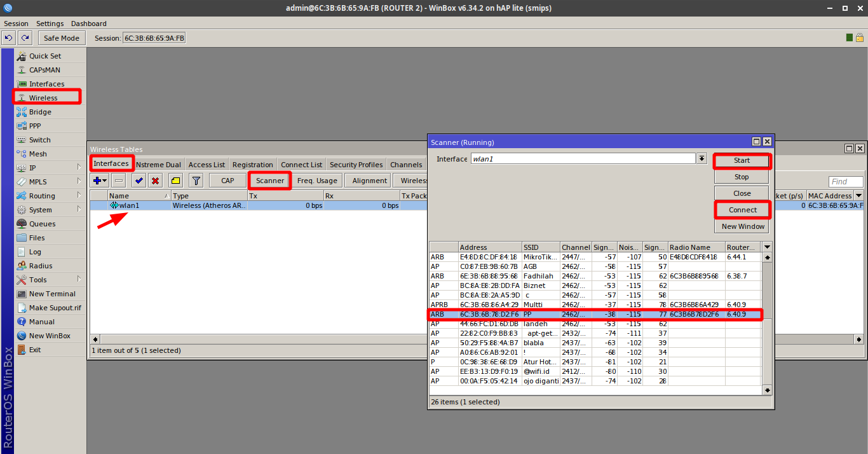Click Connect in Scanner window
Screen dimensions: 868x454
[x=742, y=210]
